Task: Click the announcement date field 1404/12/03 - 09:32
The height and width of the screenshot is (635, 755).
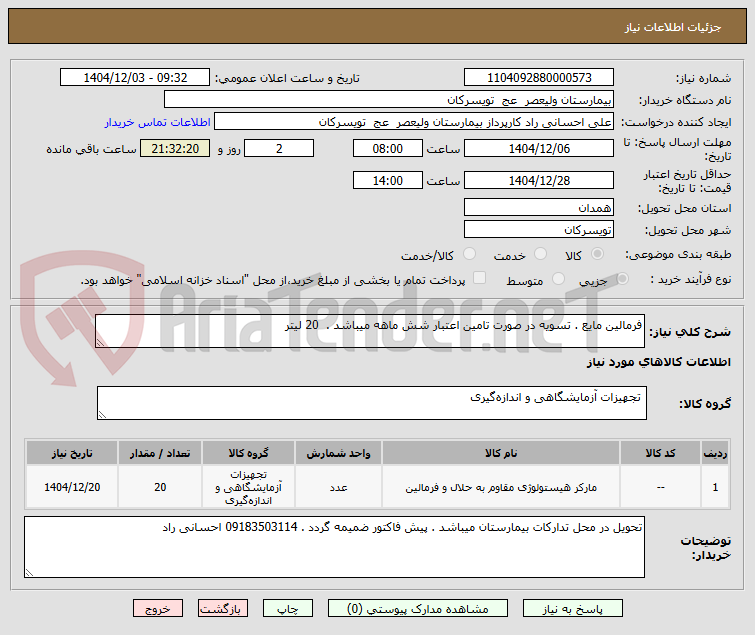Action: 135,77
